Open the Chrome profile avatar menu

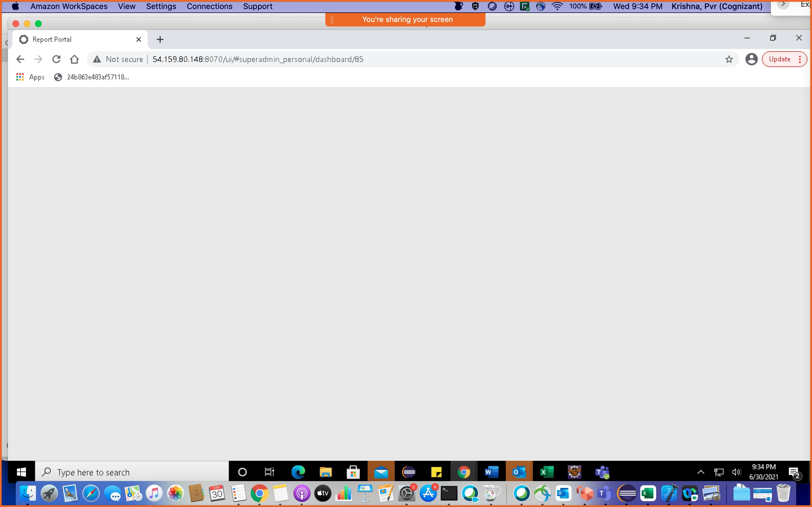point(751,59)
